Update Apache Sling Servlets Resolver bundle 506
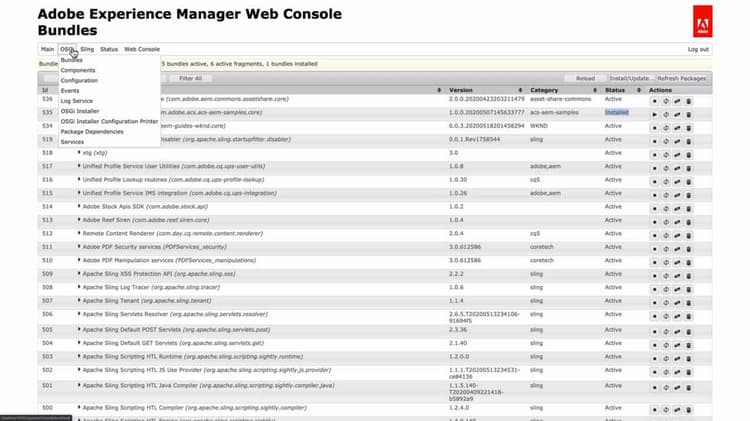The height and width of the screenshot is (421, 750). [x=677, y=316]
